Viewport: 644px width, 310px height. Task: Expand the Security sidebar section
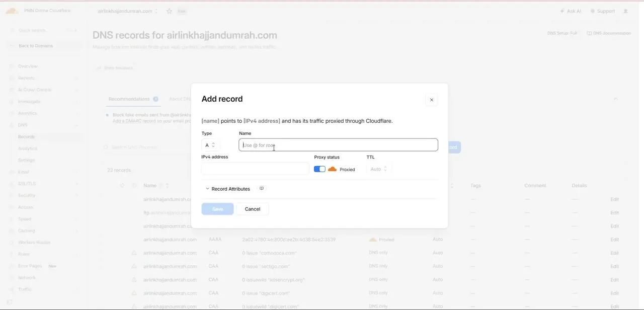click(44, 195)
